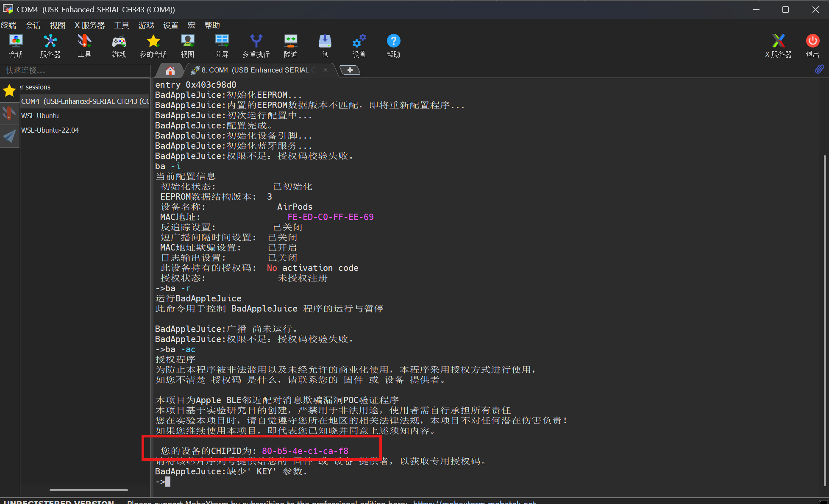Open the 终端 menu in menu bar
The image size is (829, 504).
8,25
